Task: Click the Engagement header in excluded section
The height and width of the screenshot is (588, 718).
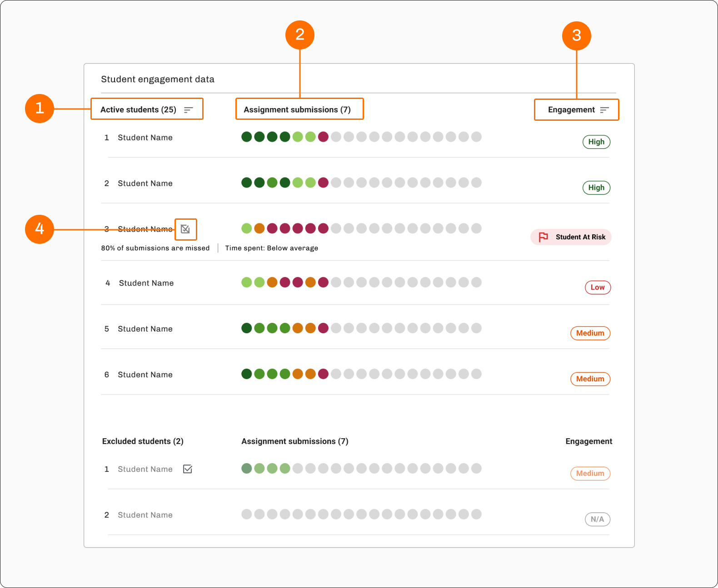Action: coord(589,441)
